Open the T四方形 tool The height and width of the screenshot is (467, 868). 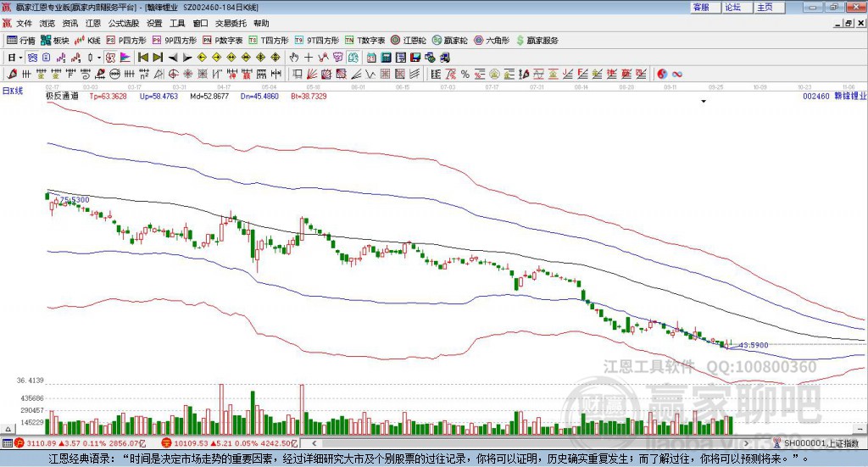[269, 41]
